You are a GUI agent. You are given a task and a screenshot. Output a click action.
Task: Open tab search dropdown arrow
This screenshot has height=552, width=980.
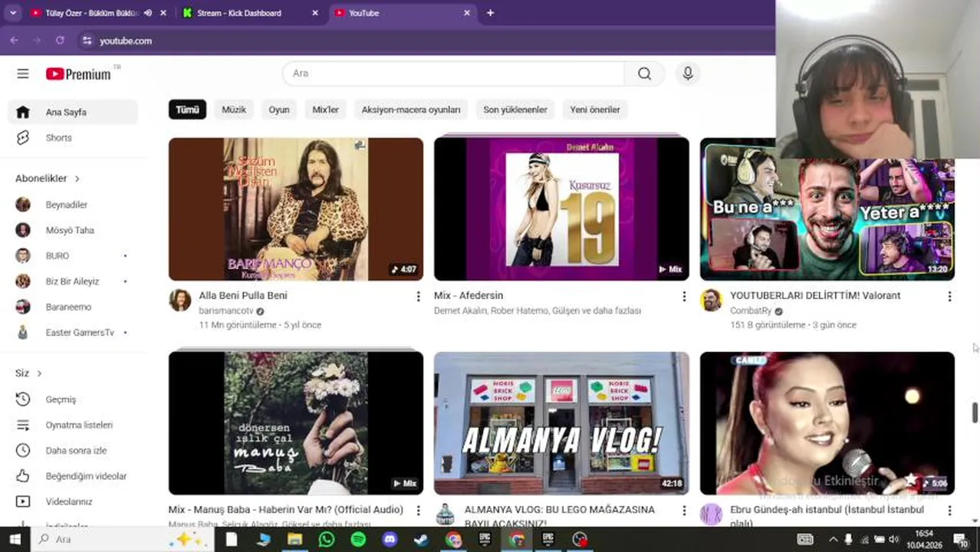tap(13, 13)
